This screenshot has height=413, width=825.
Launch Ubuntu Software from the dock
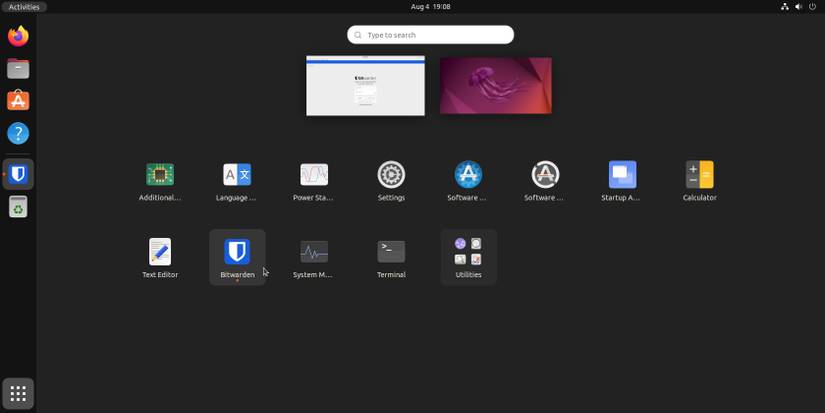tap(18, 100)
